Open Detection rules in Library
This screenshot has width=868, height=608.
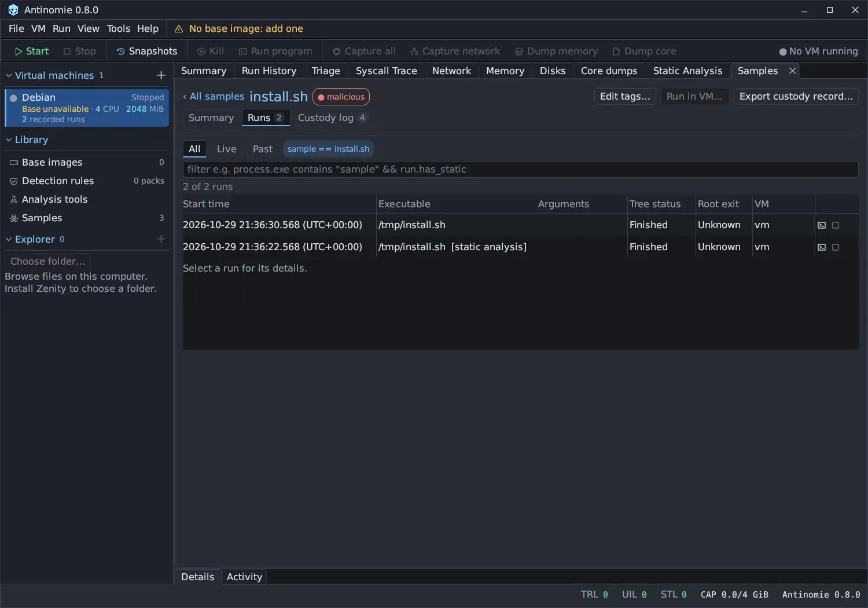[87, 181]
